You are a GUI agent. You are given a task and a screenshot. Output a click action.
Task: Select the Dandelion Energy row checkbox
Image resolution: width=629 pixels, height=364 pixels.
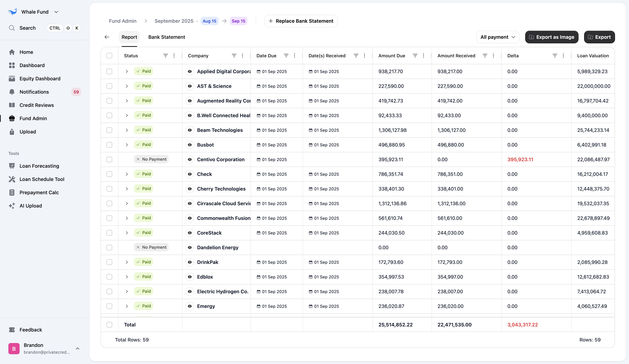pos(109,247)
